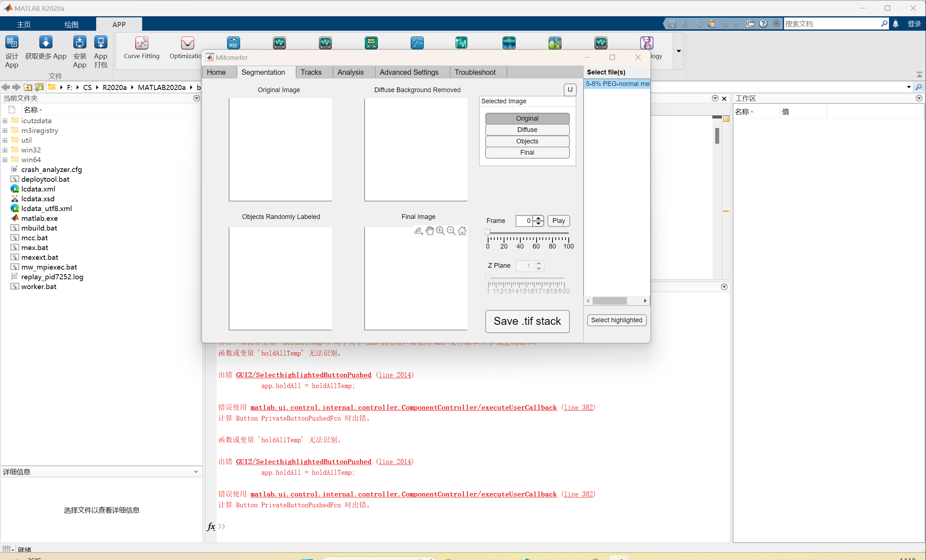Click the zoom out magnifier on Final Image
Viewport: 926px width, 560px height.
tap(451, 231)
